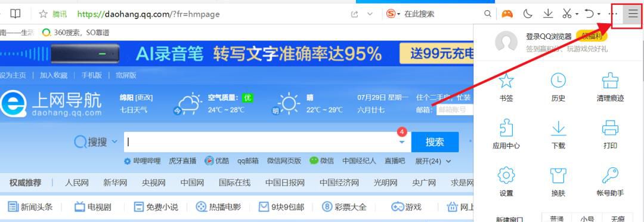The width and height of the screenshot is (644, 222).
Task: Open 中国经纪人 quick link
Action: pyautogui.click(x=359, y=161)
